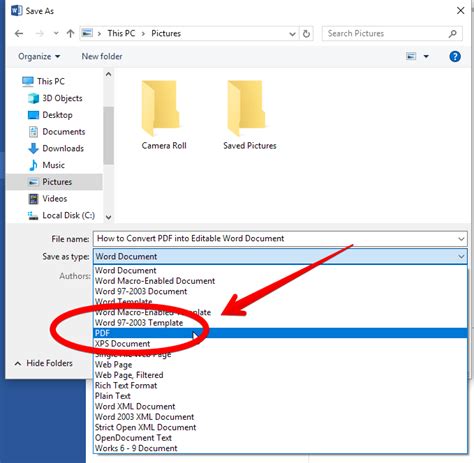Choose Word Macro-Enabled Document type

(x=280, y=281)
